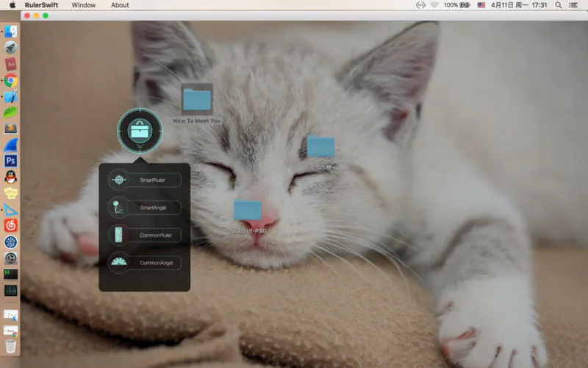Choose the CommonRuler label button
This screenshot has height=368, width=588.
[x=154, y=235]
